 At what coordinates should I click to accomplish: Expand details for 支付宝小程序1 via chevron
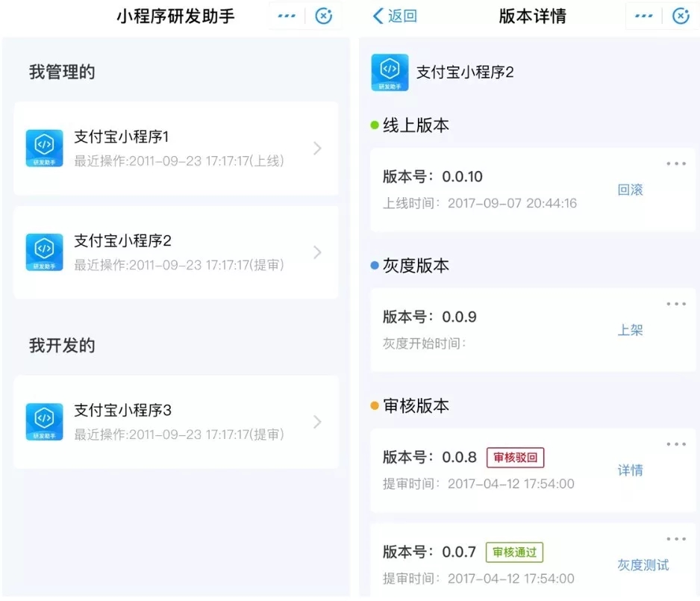(318, 149)
